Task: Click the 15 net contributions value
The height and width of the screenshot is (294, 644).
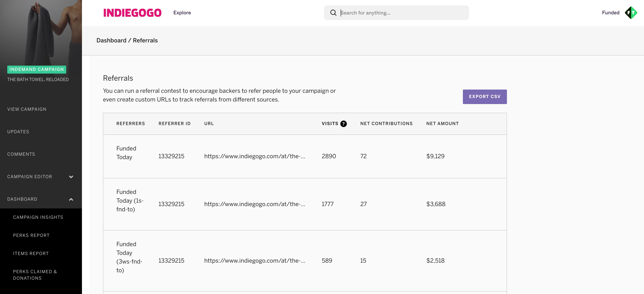Action: (x=363, y=261)
